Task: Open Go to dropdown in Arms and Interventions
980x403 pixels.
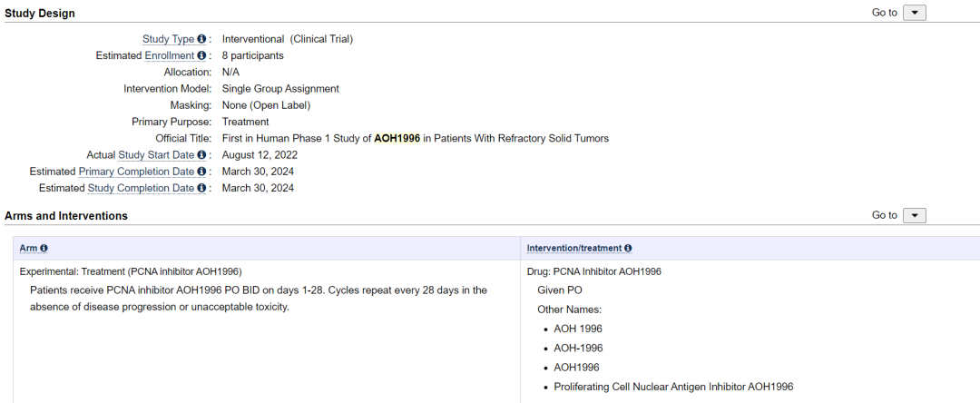Action: coord(915,215)
